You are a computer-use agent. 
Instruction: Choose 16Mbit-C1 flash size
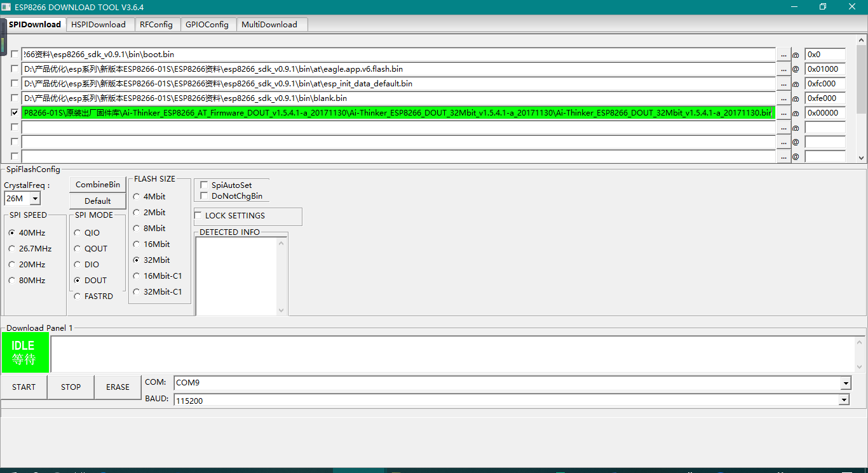click(x=137, y=276)
